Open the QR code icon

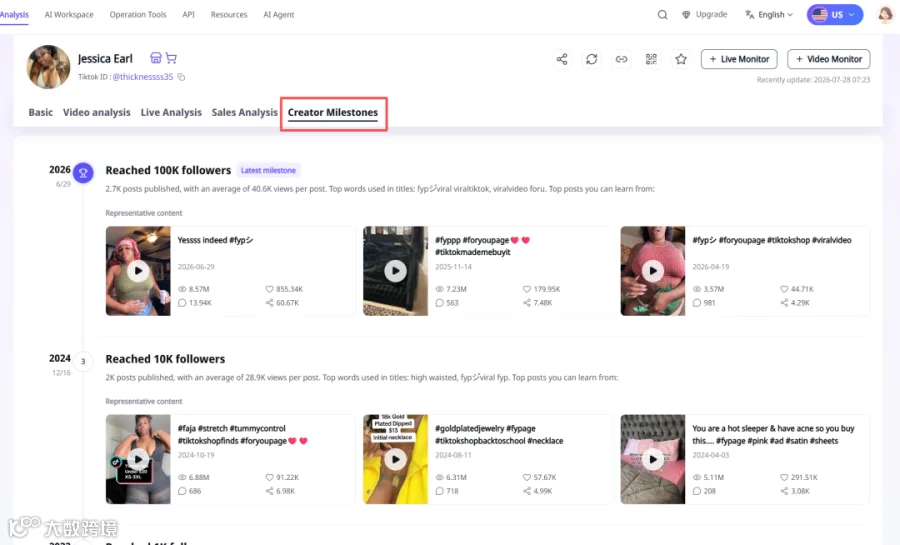click(x=651, y=59)
